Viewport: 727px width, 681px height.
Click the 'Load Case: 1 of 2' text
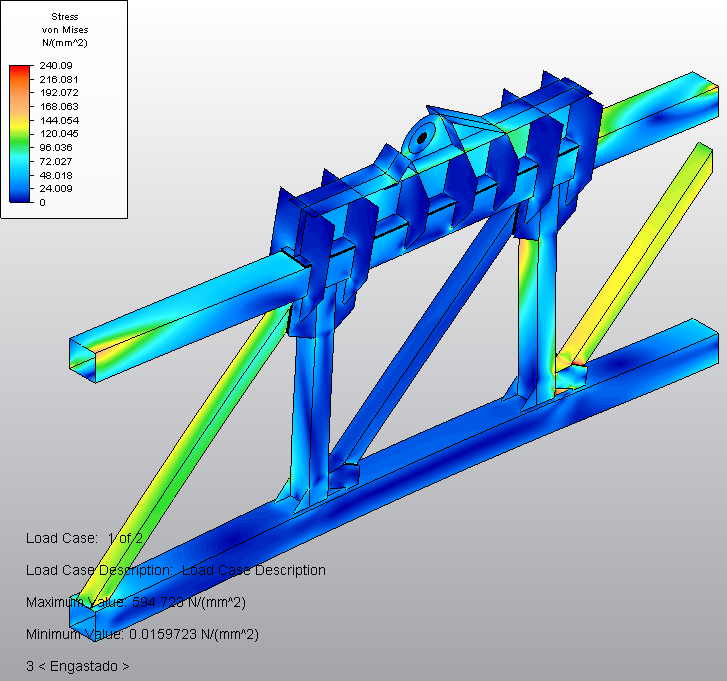click(84, 538)
